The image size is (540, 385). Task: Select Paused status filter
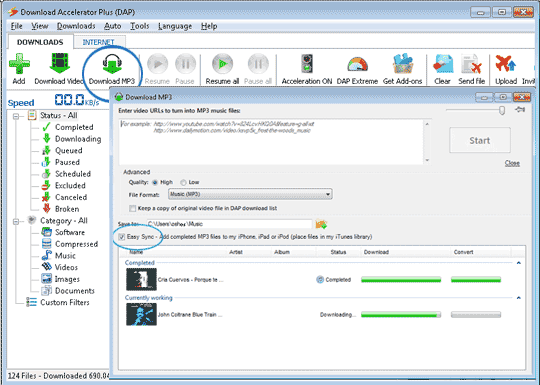pyautogui.click(x=67, y=162)
